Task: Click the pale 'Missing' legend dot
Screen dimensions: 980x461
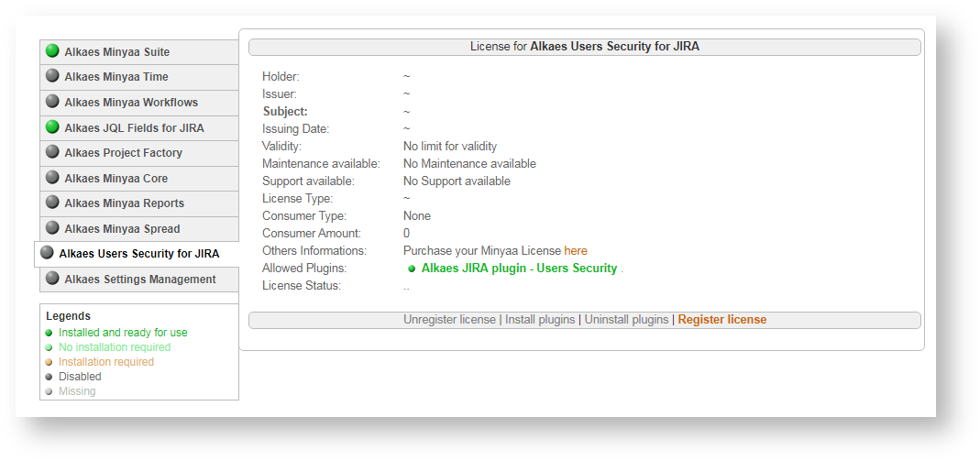Action: 49,391
